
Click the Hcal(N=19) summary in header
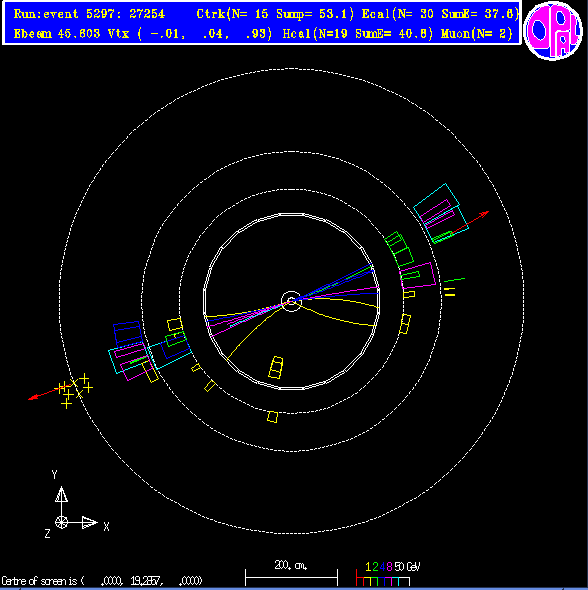point(357,34)
